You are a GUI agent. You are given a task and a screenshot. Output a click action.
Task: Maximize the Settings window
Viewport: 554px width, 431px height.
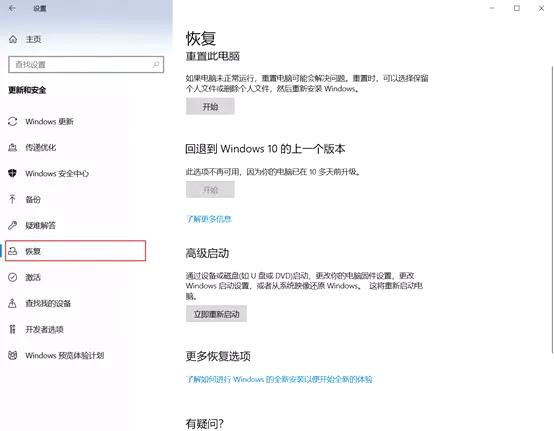pos(517,8)
